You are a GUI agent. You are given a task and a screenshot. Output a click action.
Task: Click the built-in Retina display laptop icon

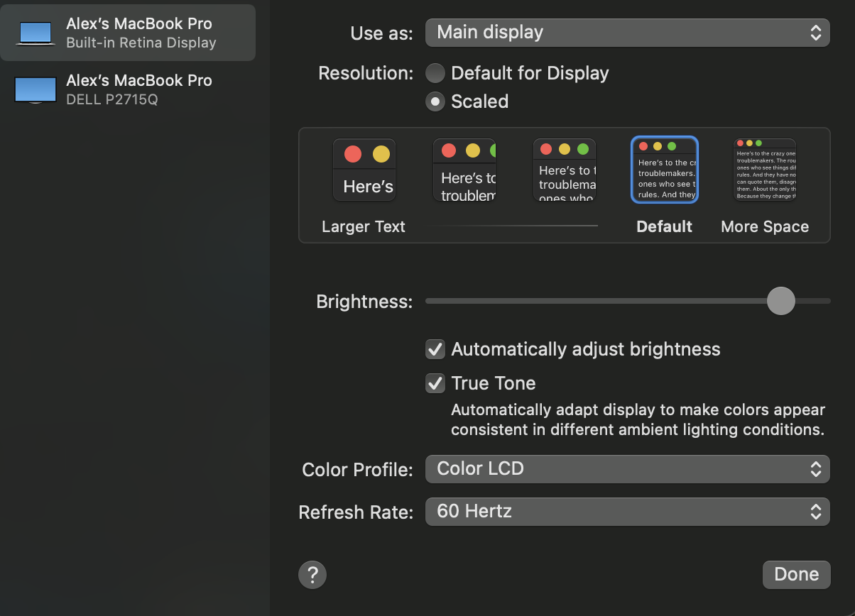(x=36, y=33)
